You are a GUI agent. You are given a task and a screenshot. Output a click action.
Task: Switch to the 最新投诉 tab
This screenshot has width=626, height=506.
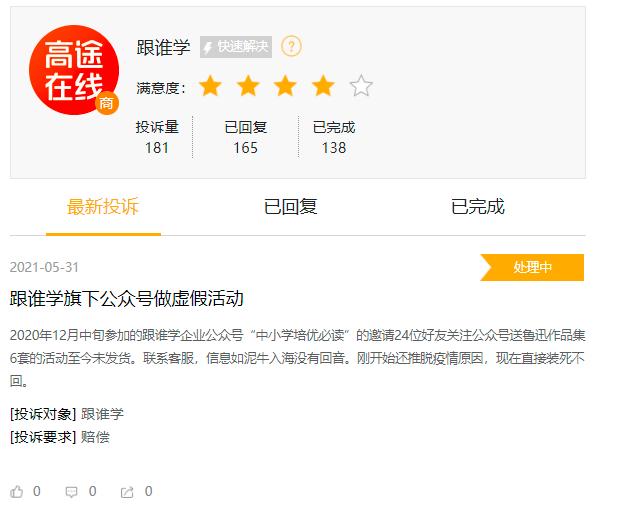[103, 206]
